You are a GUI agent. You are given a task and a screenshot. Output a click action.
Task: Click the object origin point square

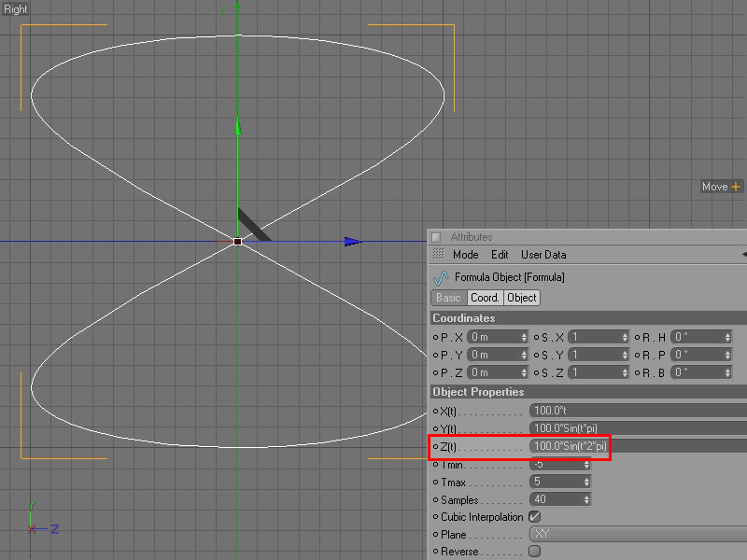click(237, 242)
